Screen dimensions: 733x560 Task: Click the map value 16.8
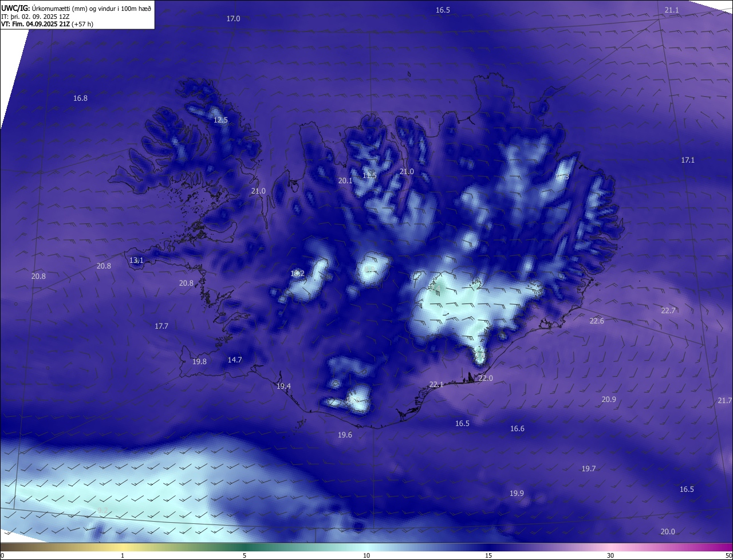click(x=80, y=98)
